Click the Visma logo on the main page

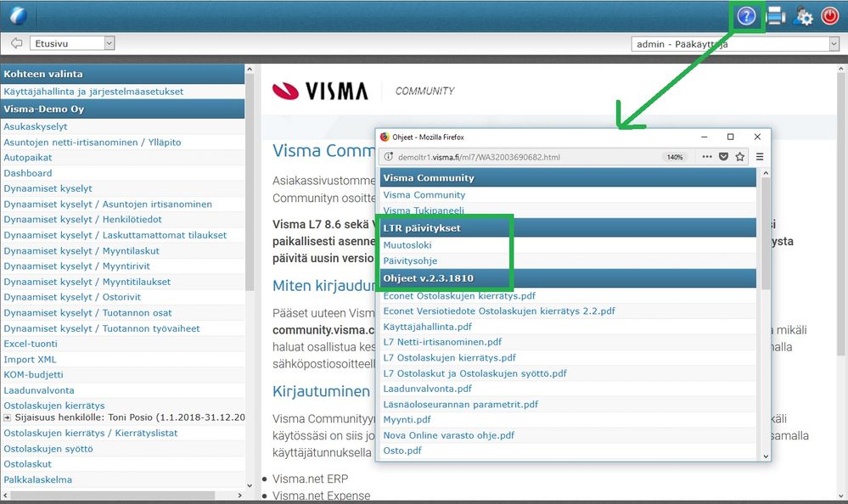point(320,91)
